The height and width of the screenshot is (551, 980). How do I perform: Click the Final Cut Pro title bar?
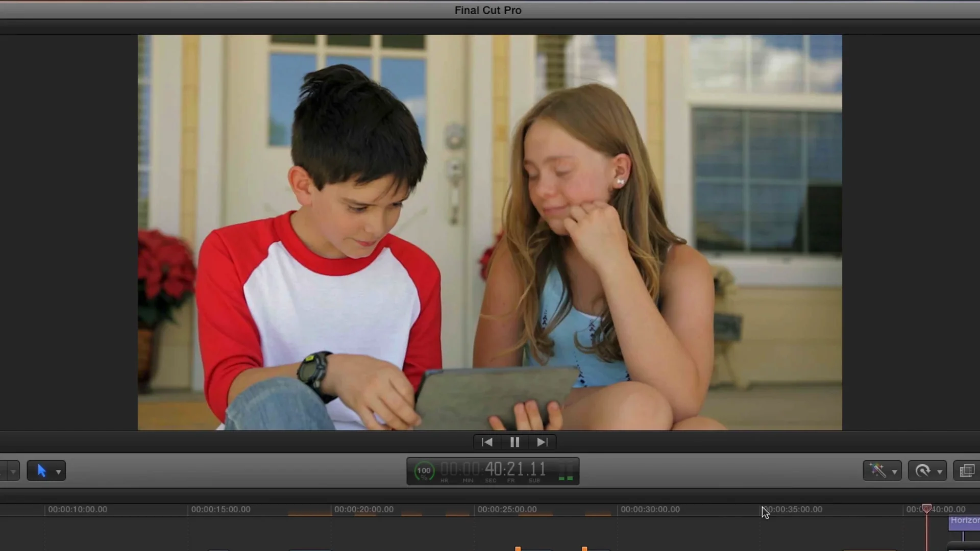[488, 10]
